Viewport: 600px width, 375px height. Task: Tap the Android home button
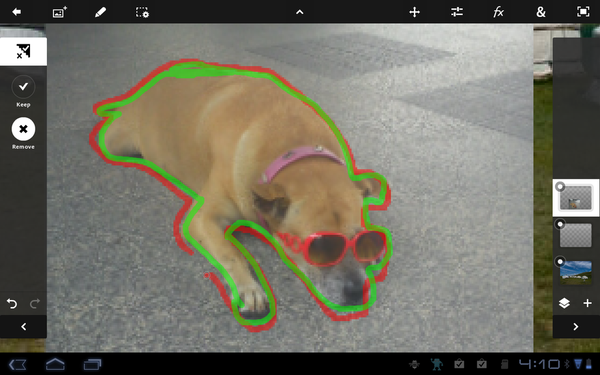pyautogui.click(x=55, y=364)
